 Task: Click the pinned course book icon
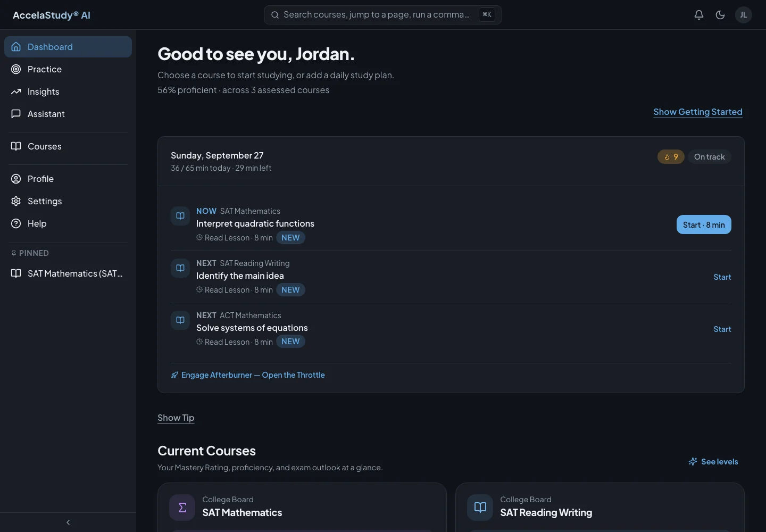[16, 273]
